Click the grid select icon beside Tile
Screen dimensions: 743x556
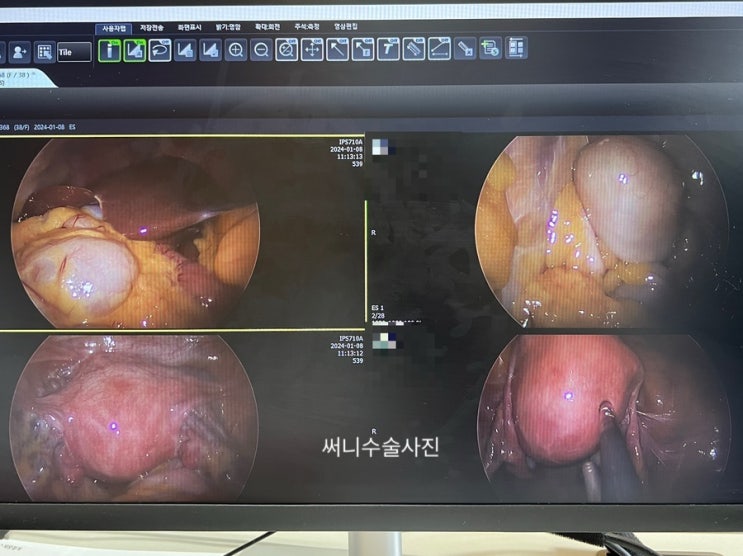point(44,52)
